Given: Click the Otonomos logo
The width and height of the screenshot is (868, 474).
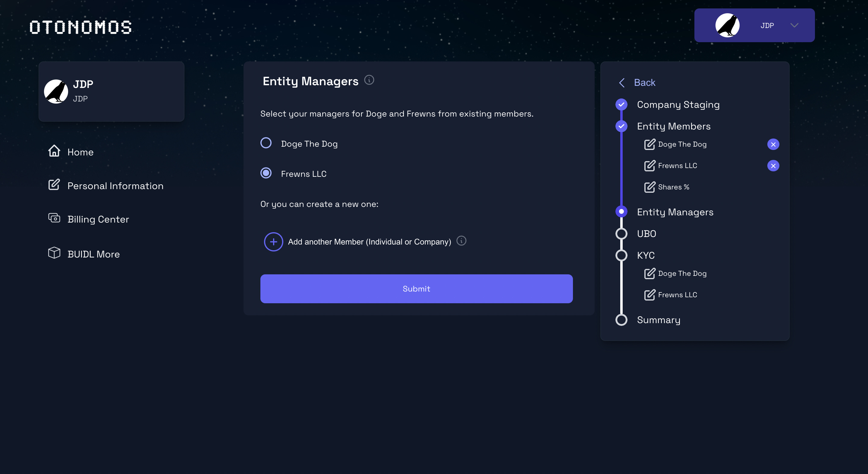Looking at the screenshot, I should click(80, 27).
